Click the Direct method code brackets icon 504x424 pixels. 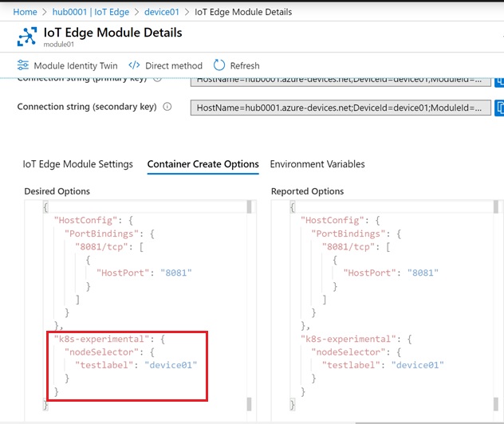coord(134,65)
